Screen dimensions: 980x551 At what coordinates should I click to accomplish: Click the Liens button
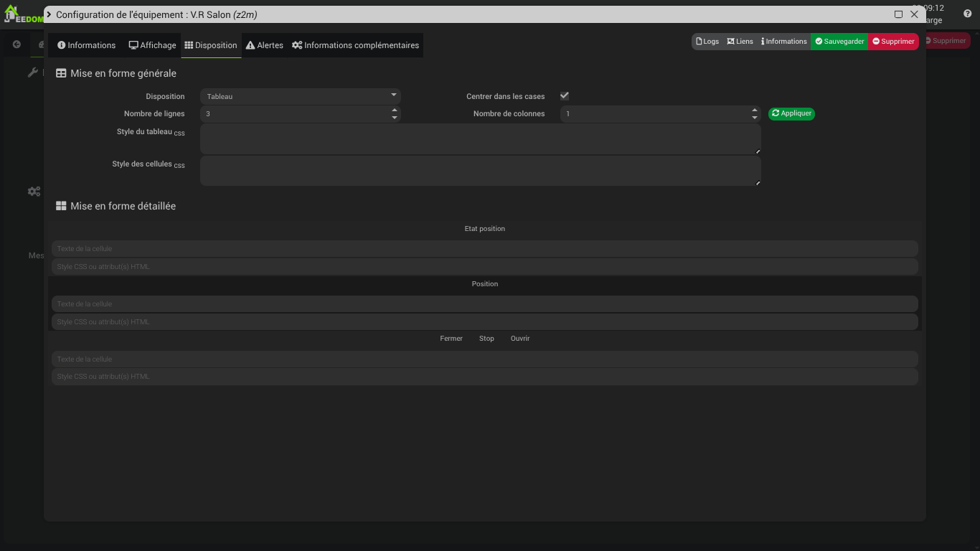[740, 42]
